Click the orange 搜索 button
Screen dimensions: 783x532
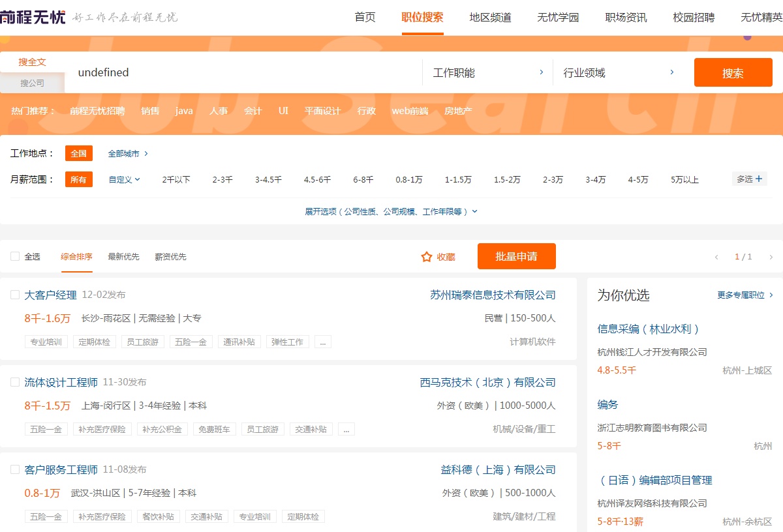pos(733,72)
